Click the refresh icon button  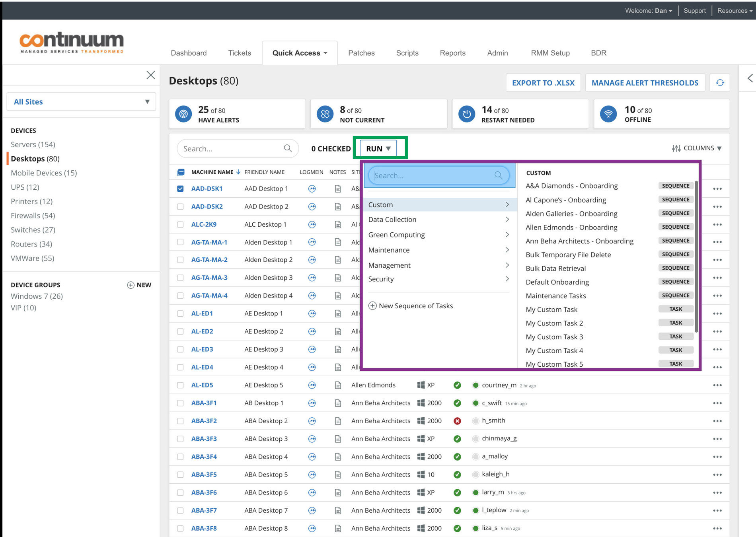(x=720, y=83)
